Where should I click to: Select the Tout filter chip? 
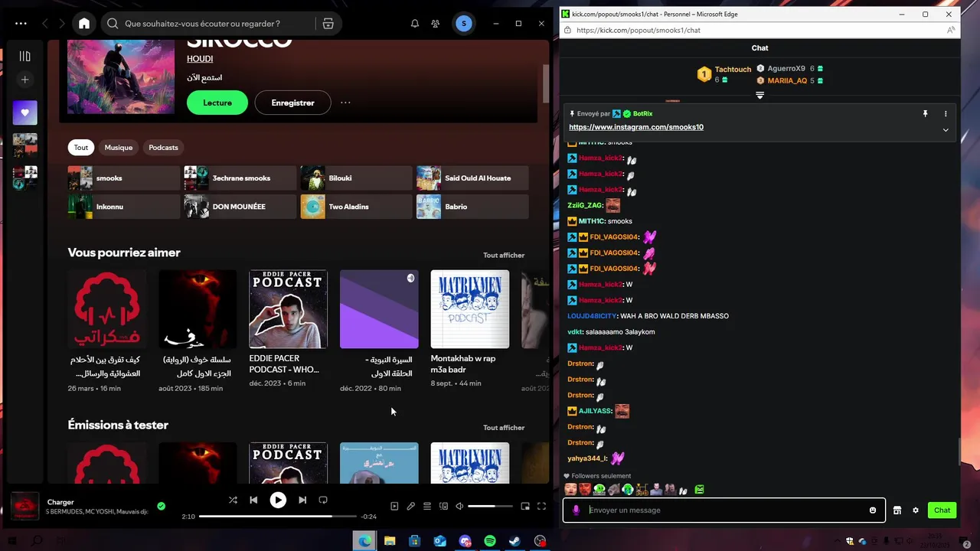81,148
